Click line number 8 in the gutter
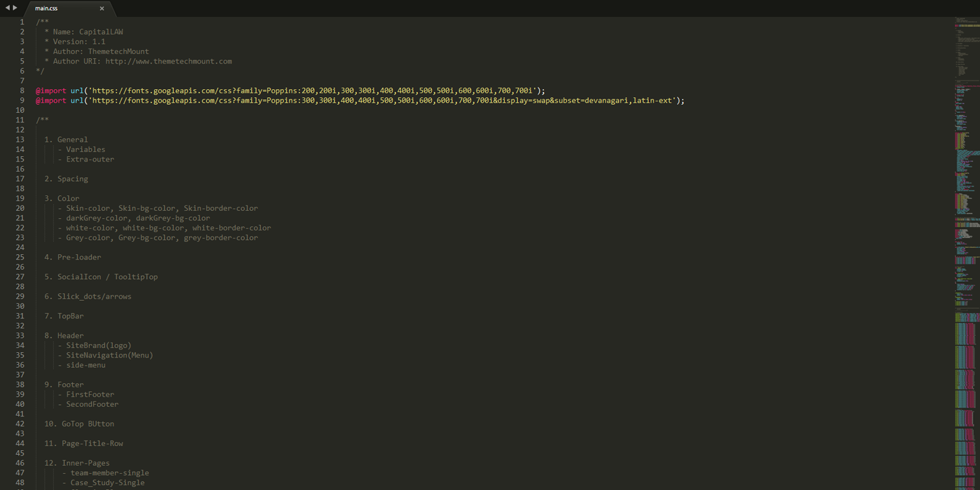The height and width of the screenshot is (490, 980). pyautogui.click(x=22, y=91)
